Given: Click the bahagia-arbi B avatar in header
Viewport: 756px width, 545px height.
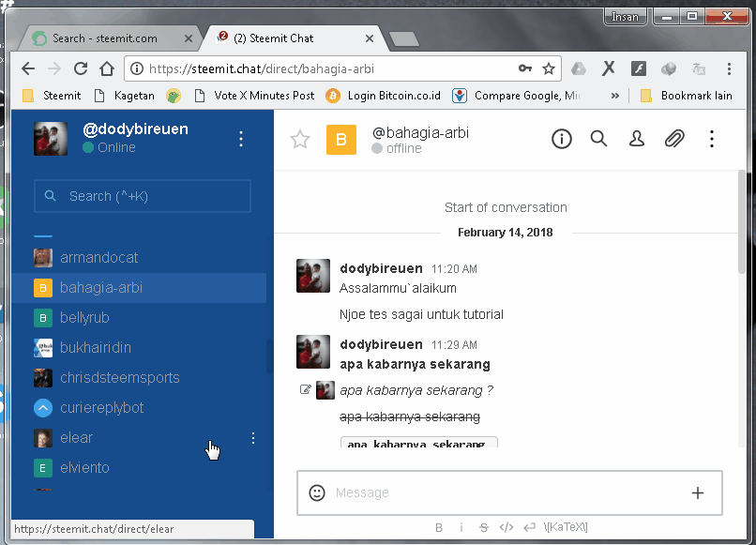Looking at the screenshot, I should 341,140.
